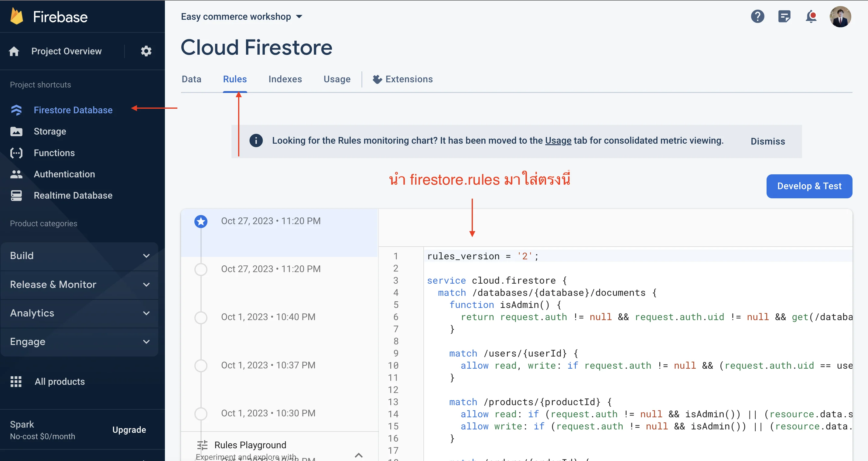Click the Storage icon in sidebar
Screen dimensions: 868x461
coord(16,131)
